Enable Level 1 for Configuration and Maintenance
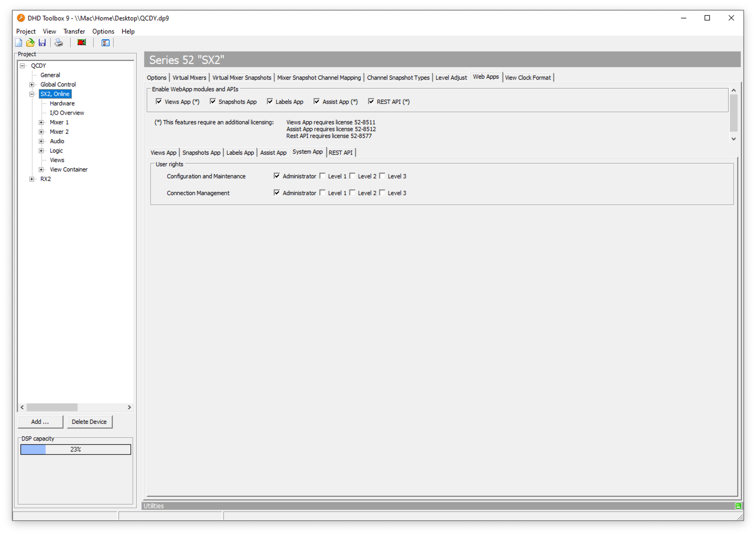 point(322,176)
